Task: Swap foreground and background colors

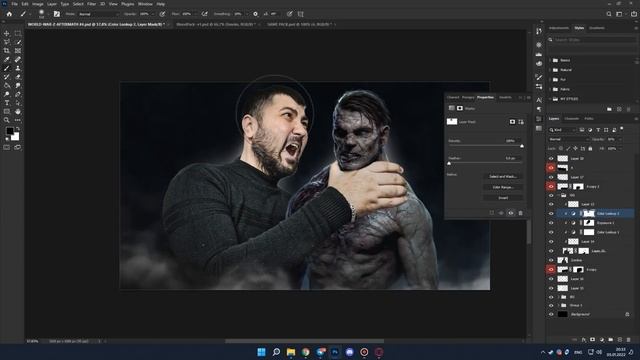Action: 18,129
